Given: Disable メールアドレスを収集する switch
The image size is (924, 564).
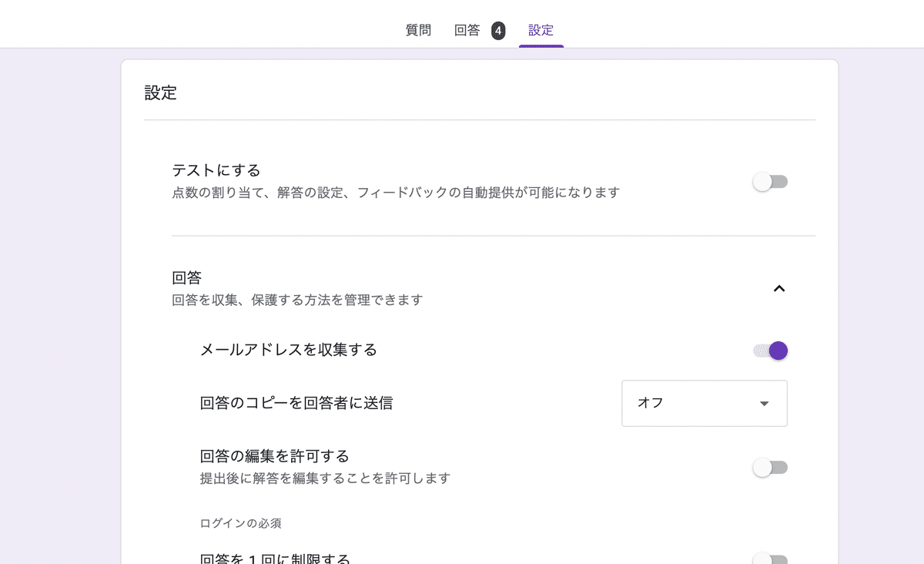Looking at the screenshot, I should (770, 351).
